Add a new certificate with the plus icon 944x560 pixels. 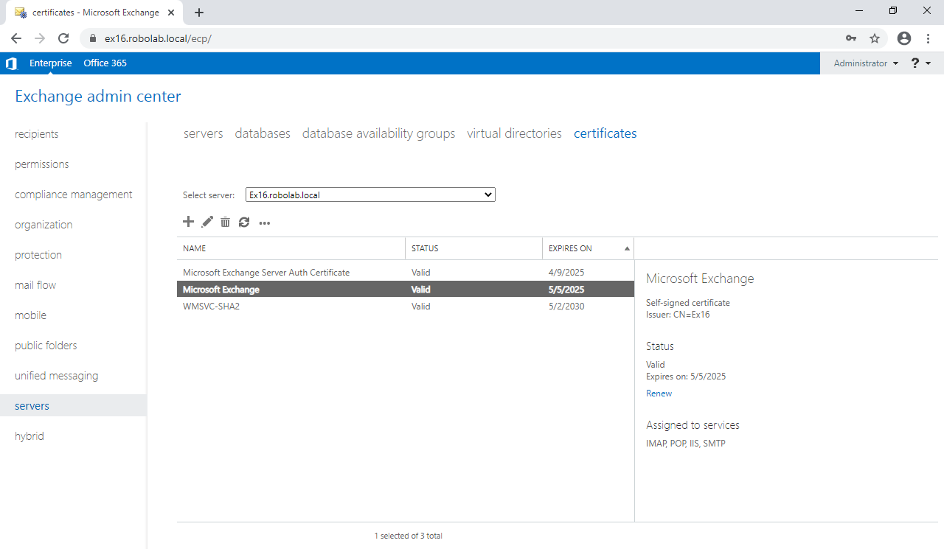tap(188, 222)
